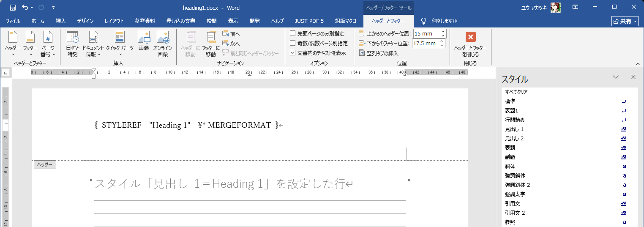Apply the 見出し 2 style
The width and height of the screenshot is (644, 227).
[569, 139]
